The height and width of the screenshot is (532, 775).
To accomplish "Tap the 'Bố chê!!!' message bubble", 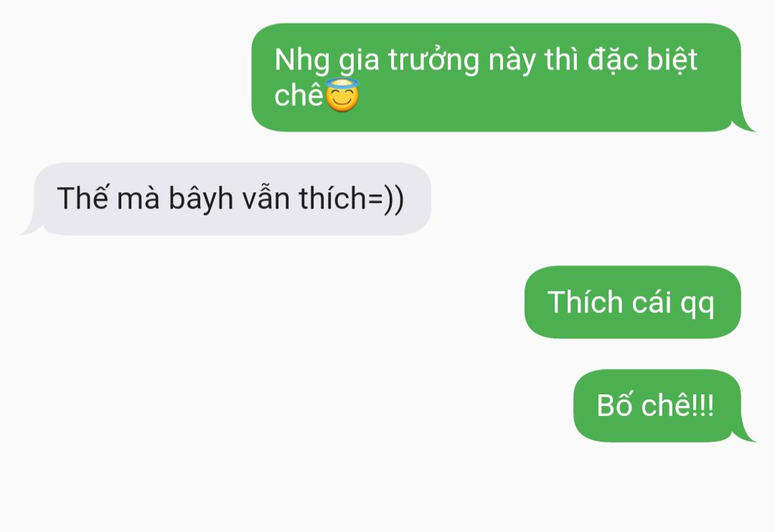I will [x=657, y=406].
